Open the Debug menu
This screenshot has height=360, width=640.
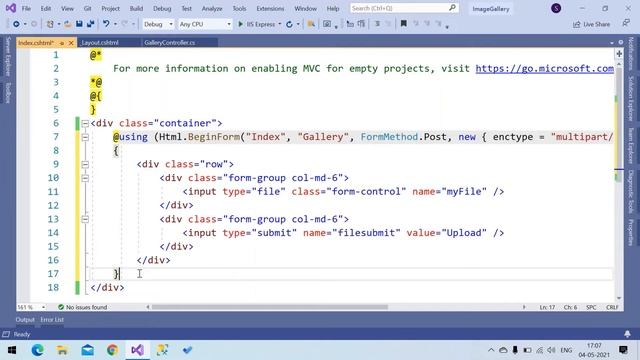pyautogui.click(x=162, y=8)
